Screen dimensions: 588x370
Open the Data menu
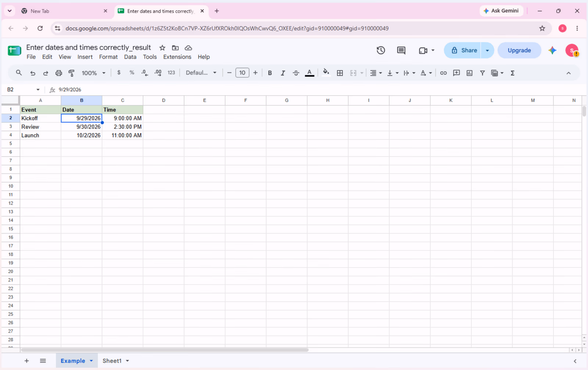tap(130, 57)
